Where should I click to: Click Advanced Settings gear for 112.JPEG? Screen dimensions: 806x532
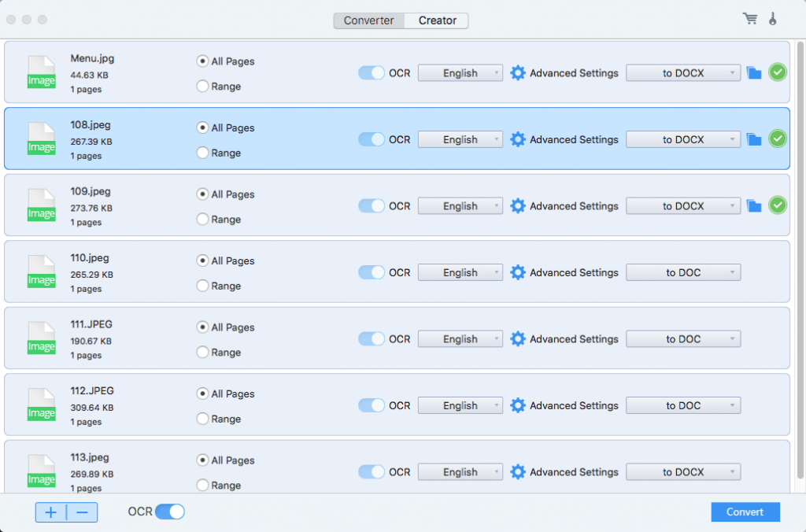click(x=517, y=405)
